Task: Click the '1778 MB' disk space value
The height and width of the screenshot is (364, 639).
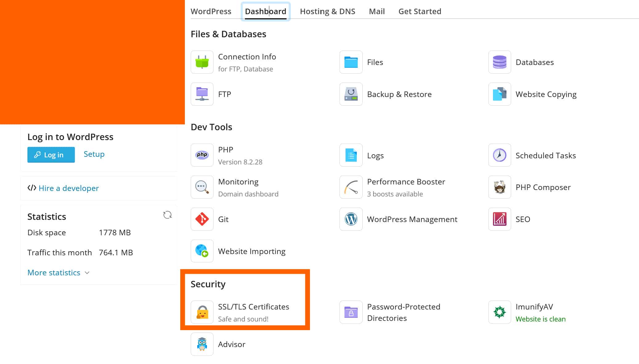Action: [115, 233]
